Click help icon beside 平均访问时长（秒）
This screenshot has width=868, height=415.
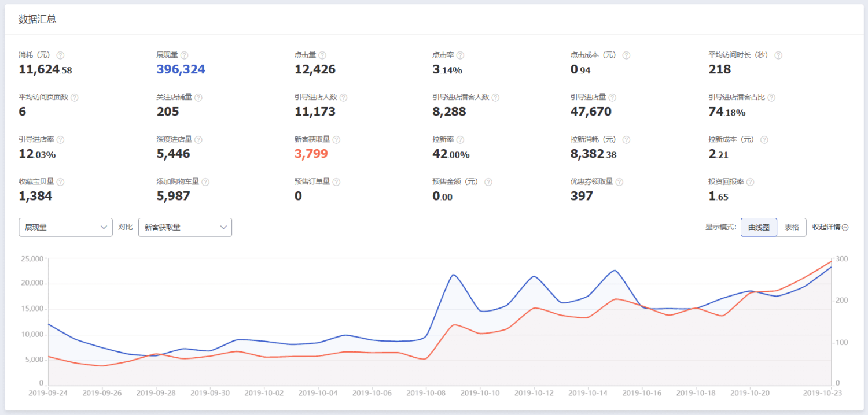(778, 55)
